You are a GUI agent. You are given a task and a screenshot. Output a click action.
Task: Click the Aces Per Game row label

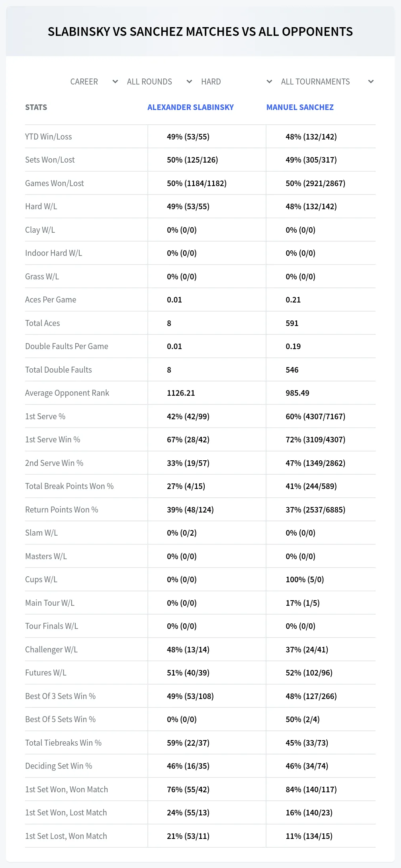pos(51,300)
